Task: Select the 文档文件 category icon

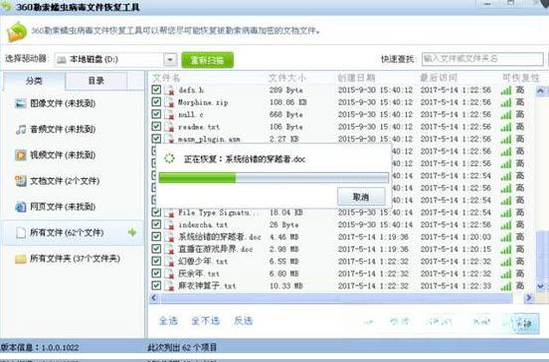Action: point(21,181)
